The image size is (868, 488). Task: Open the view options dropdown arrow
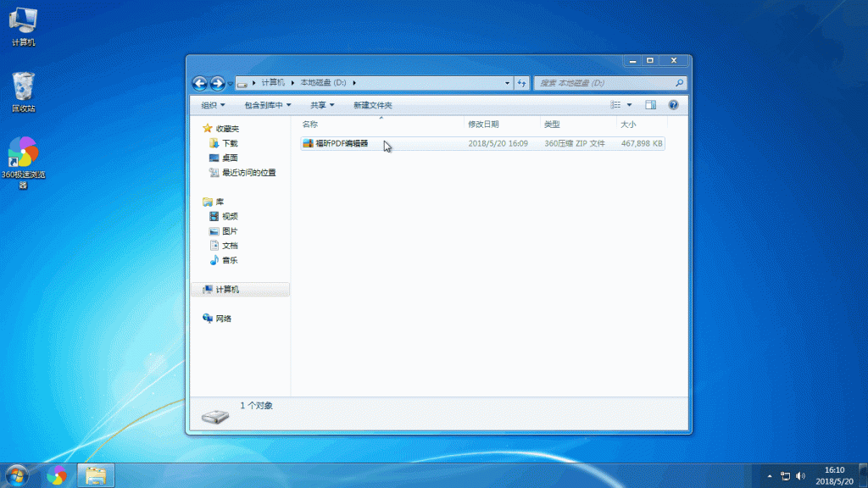(629, 105)
